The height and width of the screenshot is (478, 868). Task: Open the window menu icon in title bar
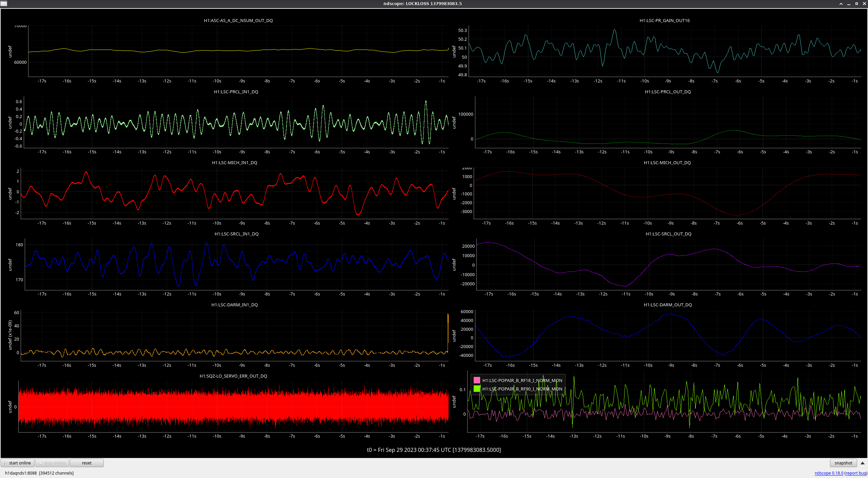coord(4,3)
